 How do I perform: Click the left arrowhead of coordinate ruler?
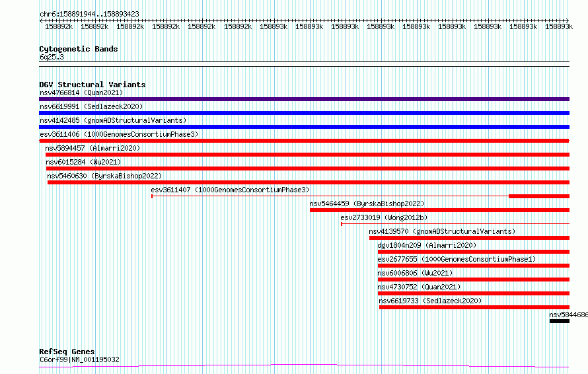click(41, 20)
